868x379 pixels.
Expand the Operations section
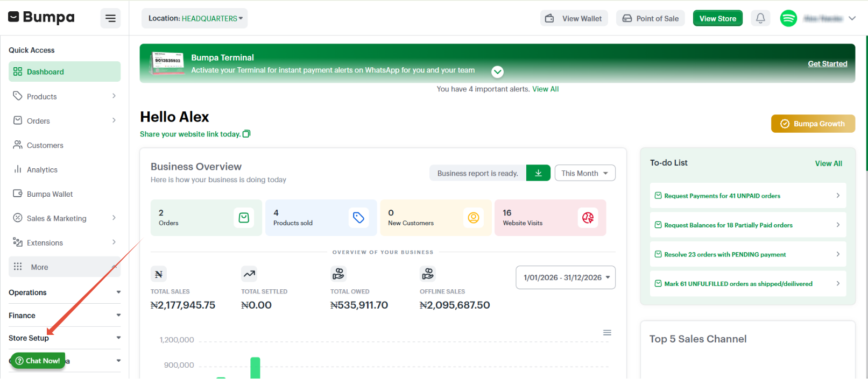click(x=65, y=292)
